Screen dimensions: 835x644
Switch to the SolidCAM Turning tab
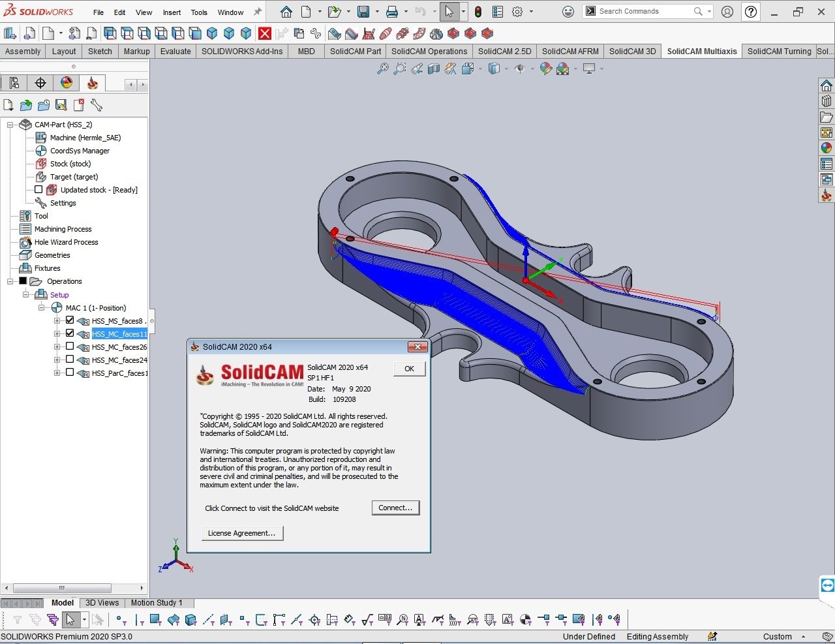click(779, 52)
